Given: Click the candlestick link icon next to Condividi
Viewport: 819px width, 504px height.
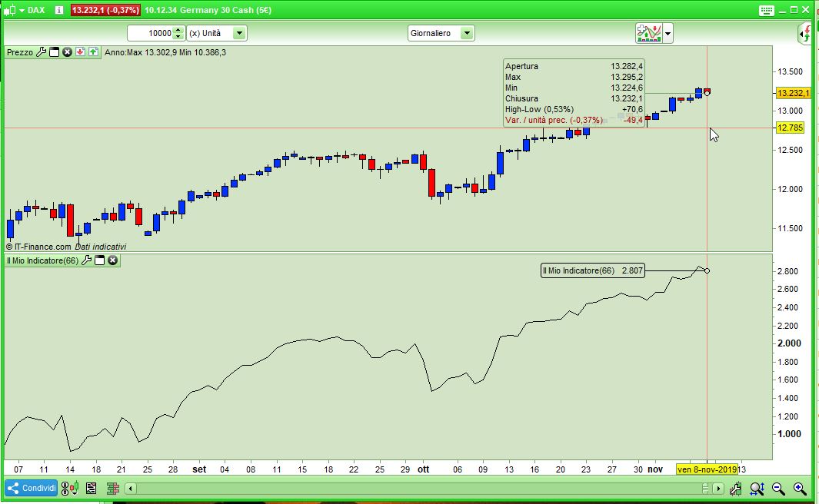Looking at the screenshot, I should point(69,489).
